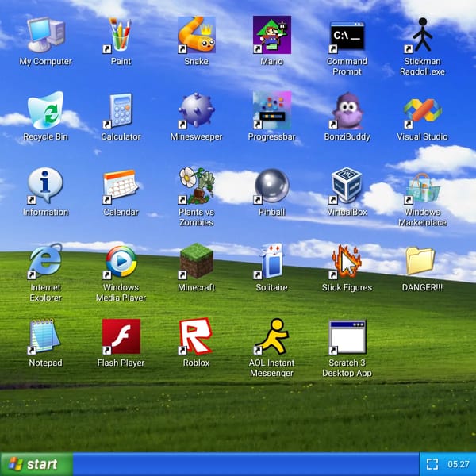Open the Notepad shortcut

pos(44,336)
